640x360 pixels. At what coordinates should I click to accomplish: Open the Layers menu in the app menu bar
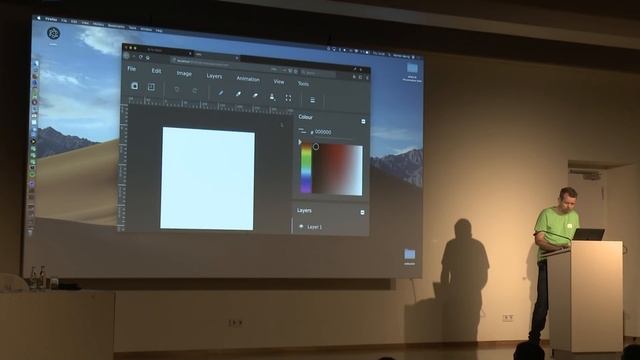[x=214, y=76]
